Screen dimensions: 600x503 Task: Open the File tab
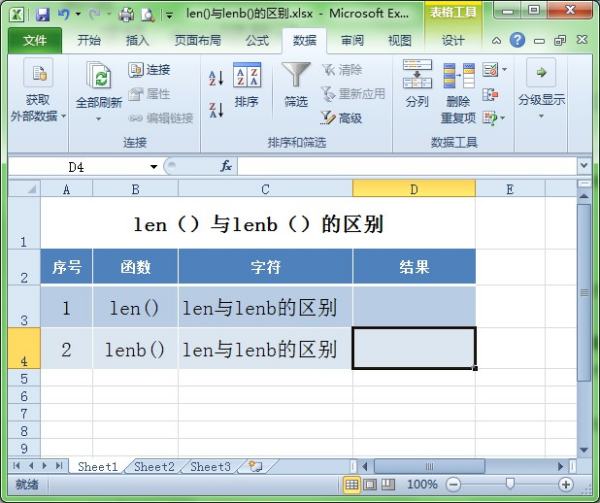tap(34, 41)
